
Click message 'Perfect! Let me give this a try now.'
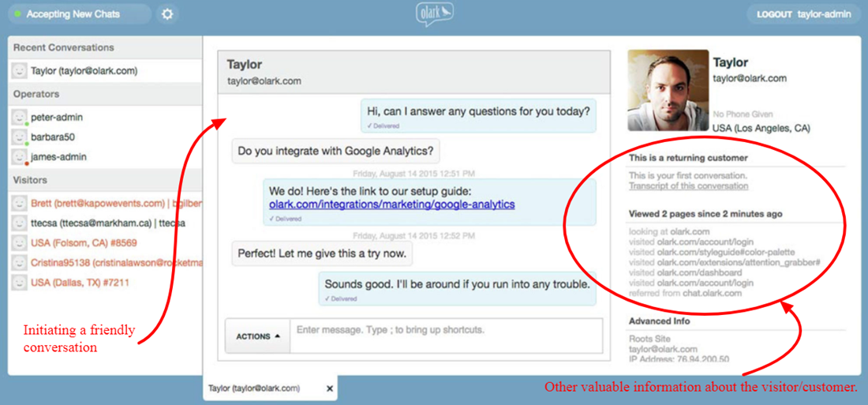(322, 253)
